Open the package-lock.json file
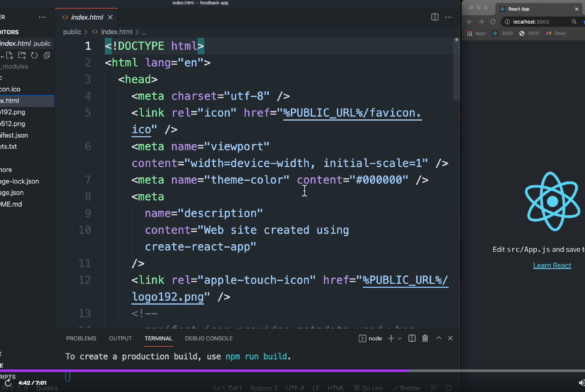 coord(19,181)
